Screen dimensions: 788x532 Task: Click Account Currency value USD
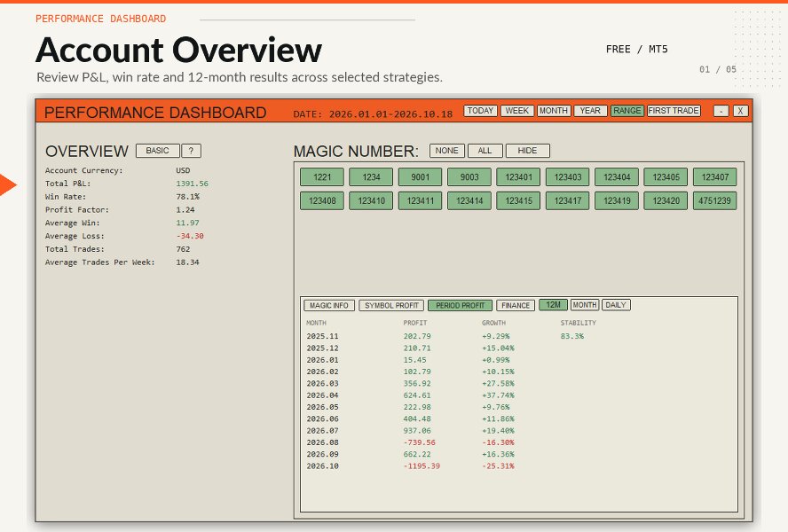183,170
